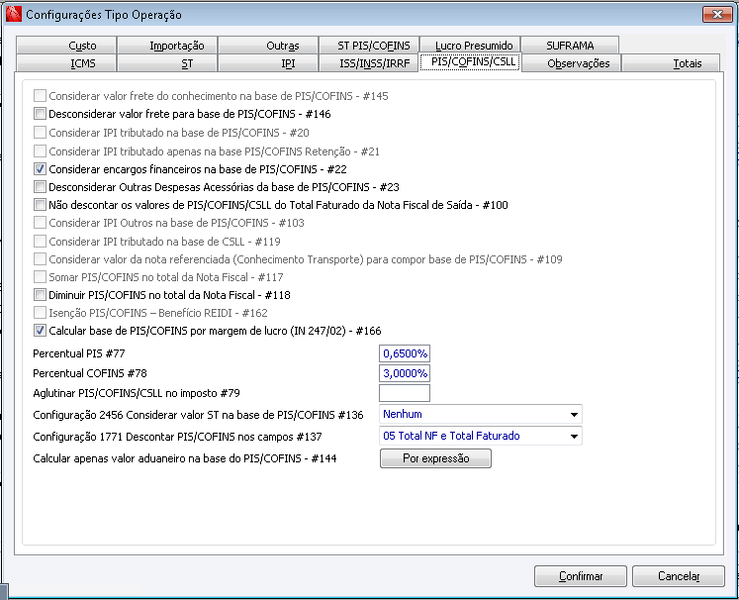Toggle nota referenciada #109 checkbox
The width and height of the screenshot is (739, 600).
40,259
